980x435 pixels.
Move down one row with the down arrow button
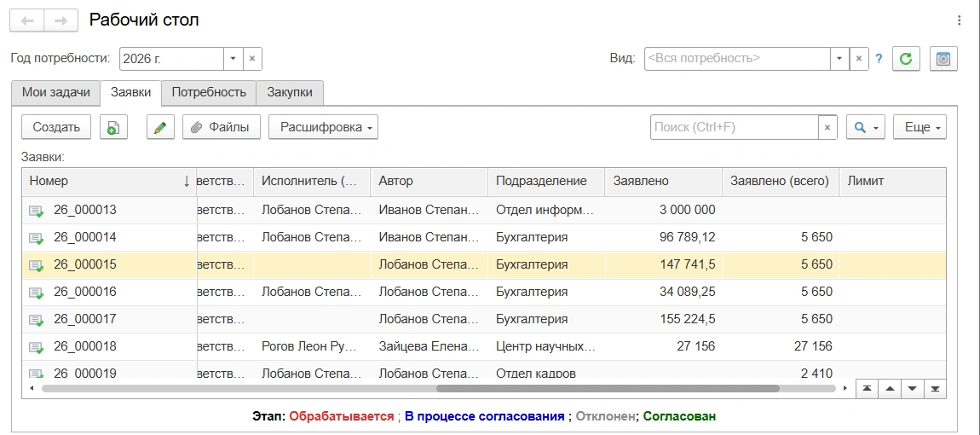tap(912, 389)
